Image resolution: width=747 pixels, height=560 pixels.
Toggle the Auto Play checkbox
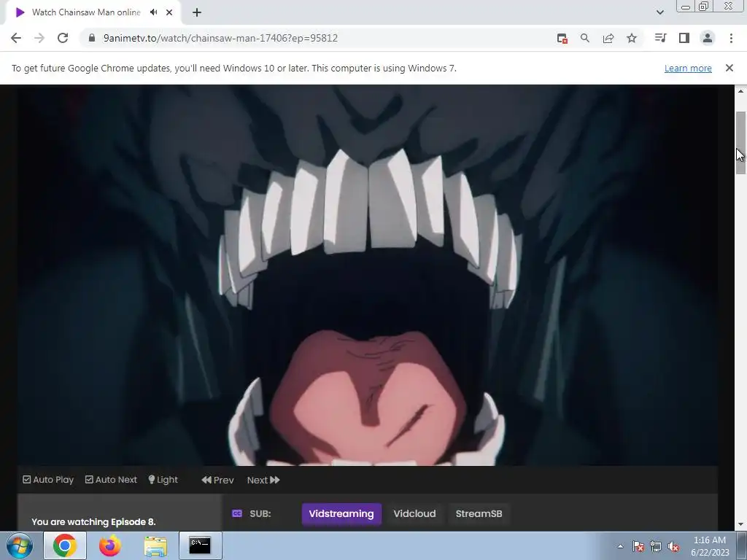coord(48,480)
